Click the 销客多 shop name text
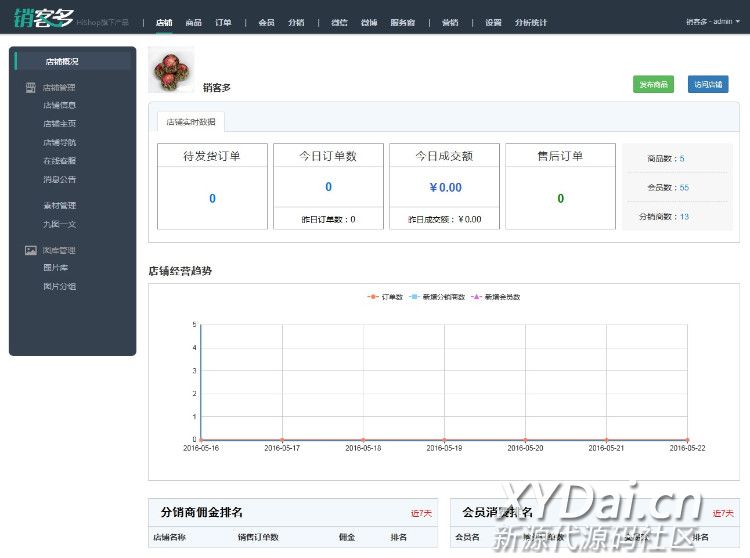 217,88
